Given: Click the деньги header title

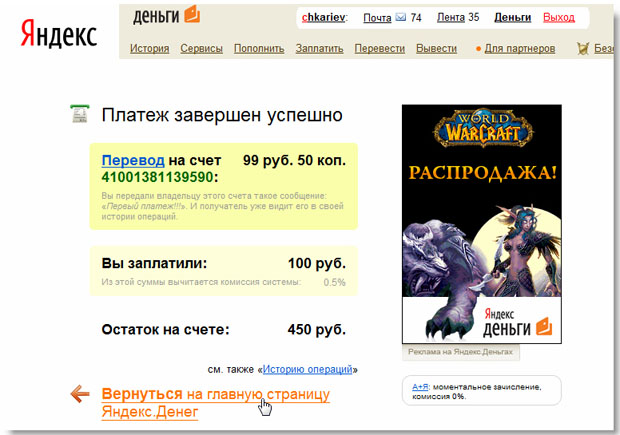Looking at the screenshot, I should [x=156, y=17].
